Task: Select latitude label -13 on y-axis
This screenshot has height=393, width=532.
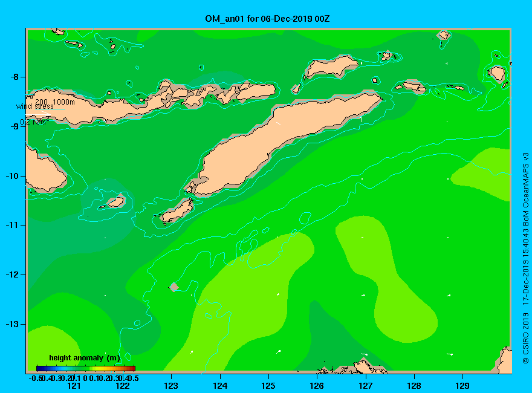Action: tap(12, 324)
